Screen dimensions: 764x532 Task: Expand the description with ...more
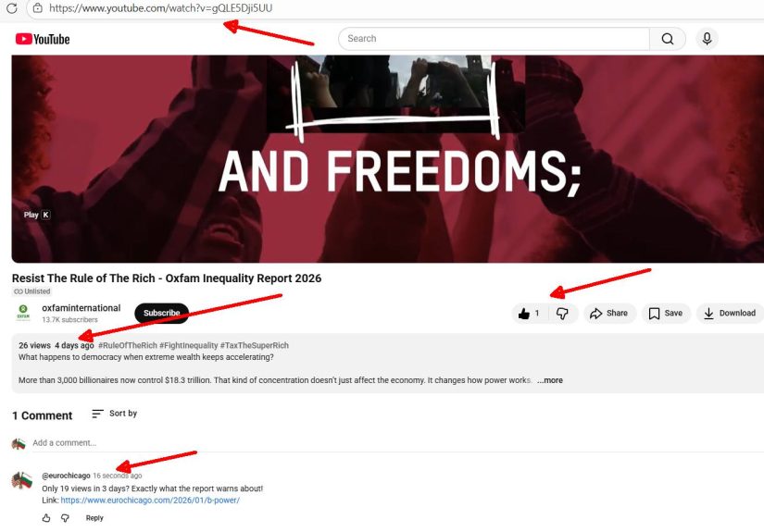(549, 380)
